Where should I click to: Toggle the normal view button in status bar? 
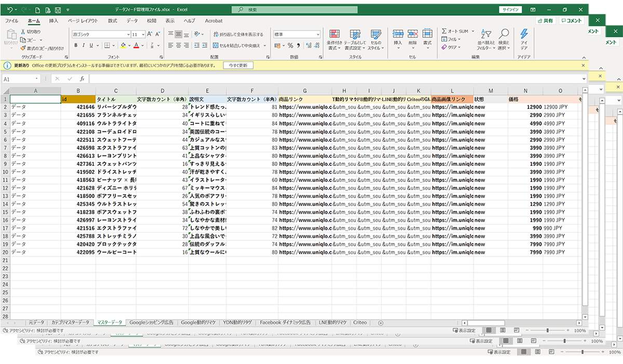489,330
